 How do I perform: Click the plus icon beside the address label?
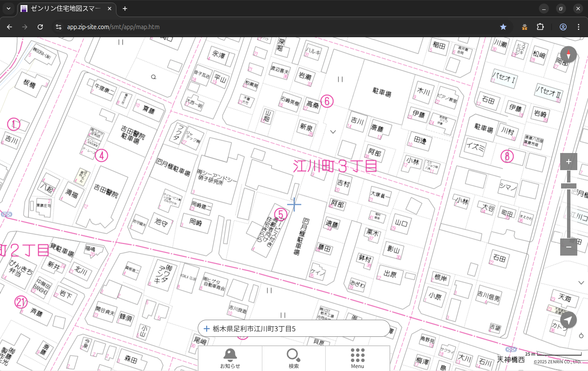pyautogui.click(x=206, y=329)
